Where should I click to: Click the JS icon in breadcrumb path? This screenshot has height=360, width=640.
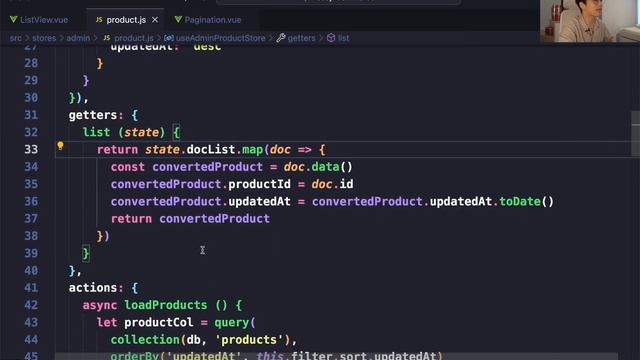point(107,38)
